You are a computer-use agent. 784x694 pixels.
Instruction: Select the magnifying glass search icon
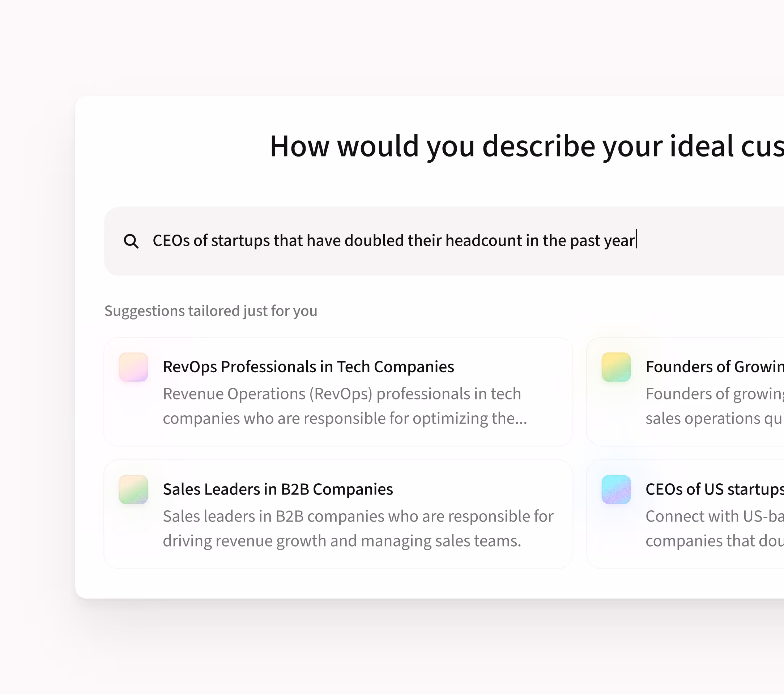pyautogui.click(x=132, y=240)
